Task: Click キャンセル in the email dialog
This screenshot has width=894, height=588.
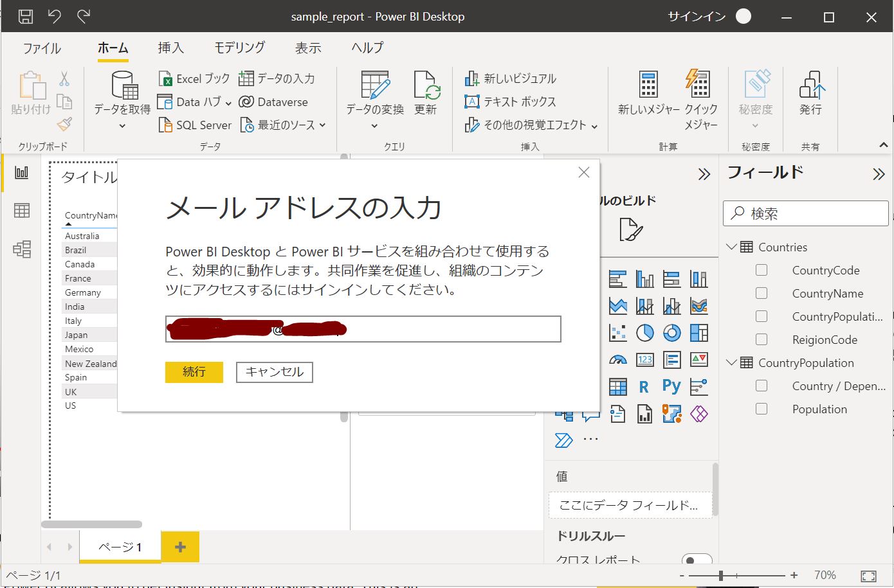Action: click(275, 372)
